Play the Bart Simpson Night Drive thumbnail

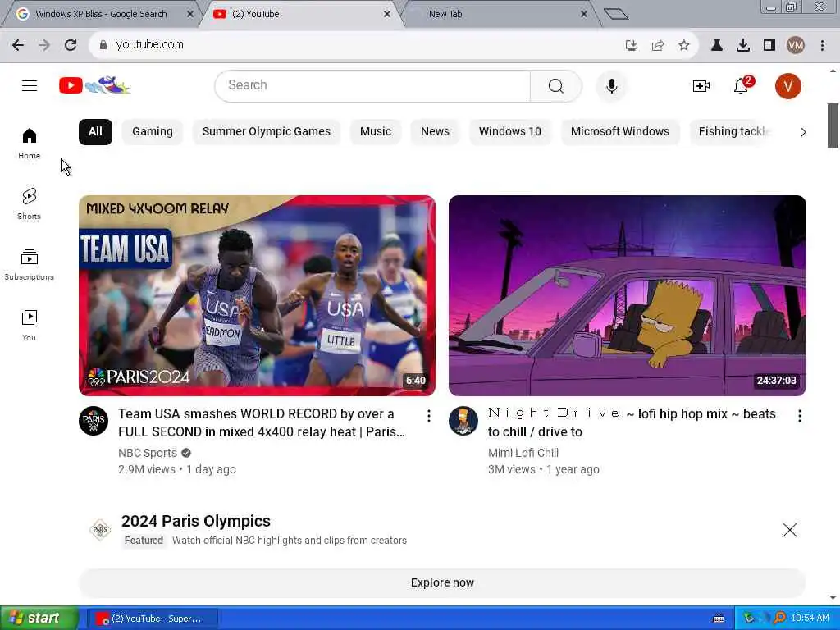(628, 295)
